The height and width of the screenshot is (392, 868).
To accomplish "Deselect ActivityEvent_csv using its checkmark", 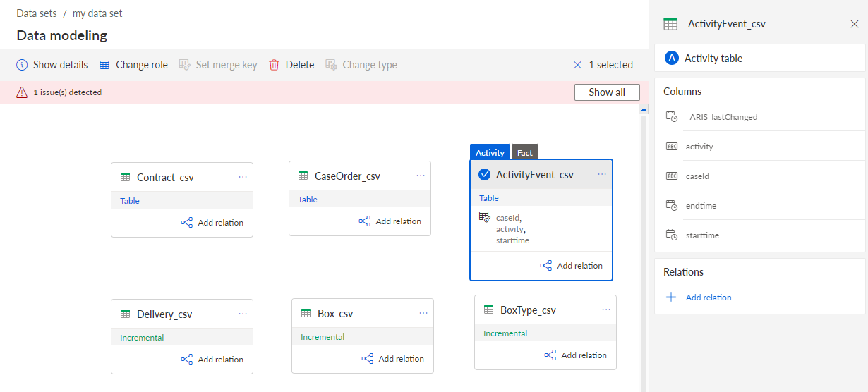I will pos(485,175).
